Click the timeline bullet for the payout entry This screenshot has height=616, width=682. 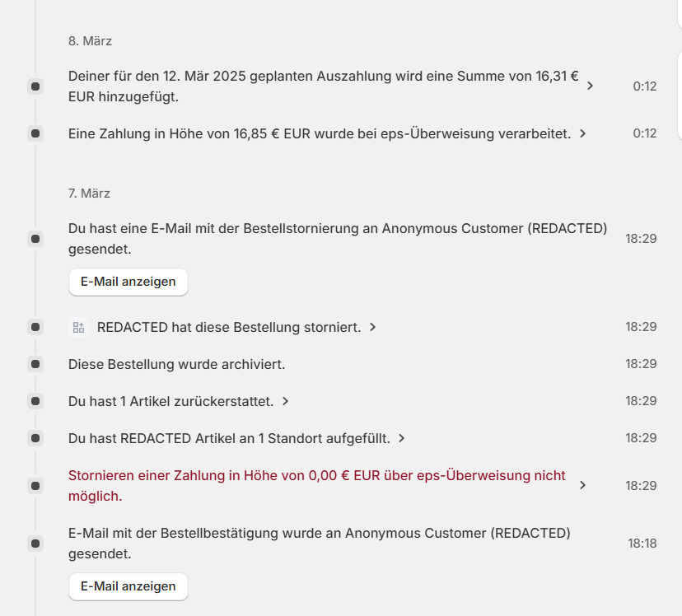pyautogui.click(x=35, y=86)
